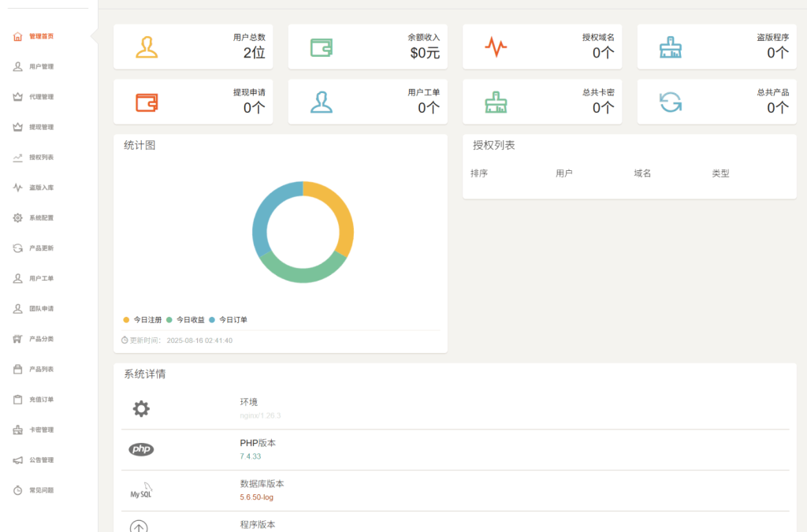Open 团队申请 in the sidebar

point(41,309)
